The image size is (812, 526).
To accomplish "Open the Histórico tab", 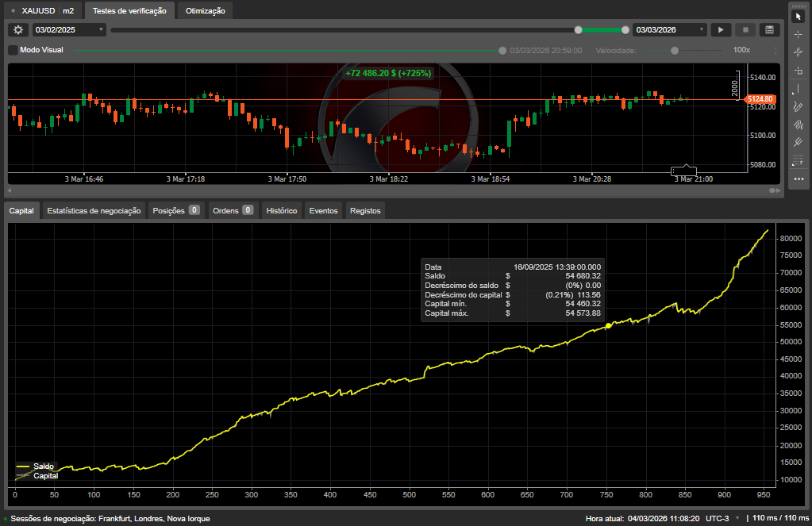I will coord(281,210).
